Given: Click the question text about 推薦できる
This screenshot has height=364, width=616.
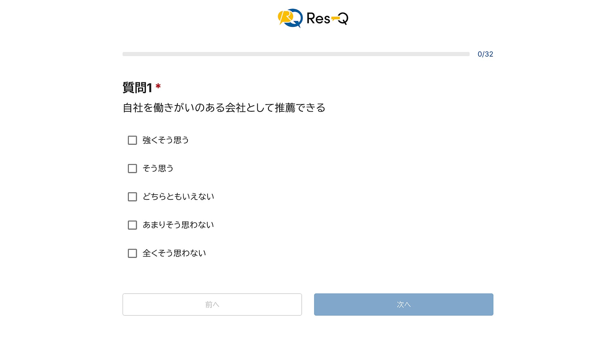Looking at the screenshot, I should point(224,108).
